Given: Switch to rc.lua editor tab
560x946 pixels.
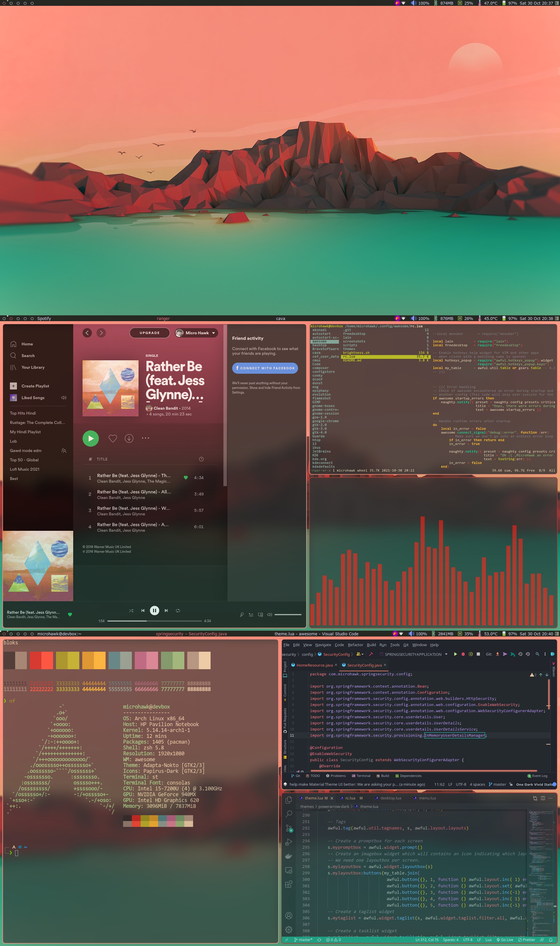Looking at the screenshot, I should (x=350, y=798).
